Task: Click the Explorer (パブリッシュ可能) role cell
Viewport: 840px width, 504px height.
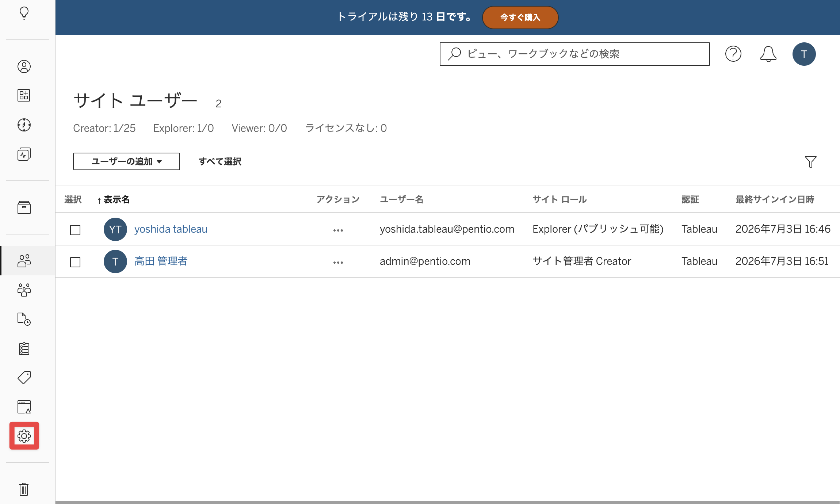Action: [x=598, y=229]
